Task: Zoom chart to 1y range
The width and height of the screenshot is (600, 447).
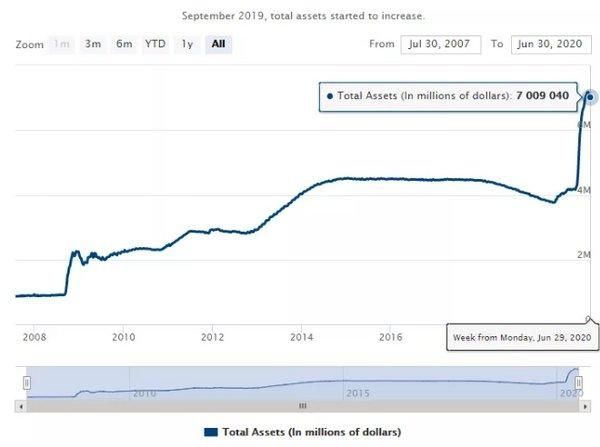Action: pos(186,44)
